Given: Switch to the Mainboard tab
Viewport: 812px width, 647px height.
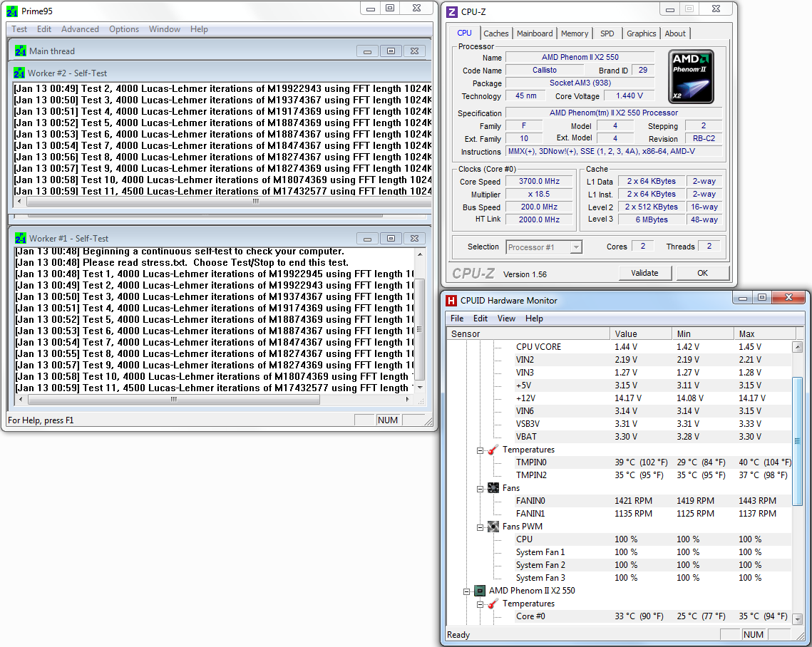Looking at the screenshot, I should pyautogui.click(x=534, y=33).
